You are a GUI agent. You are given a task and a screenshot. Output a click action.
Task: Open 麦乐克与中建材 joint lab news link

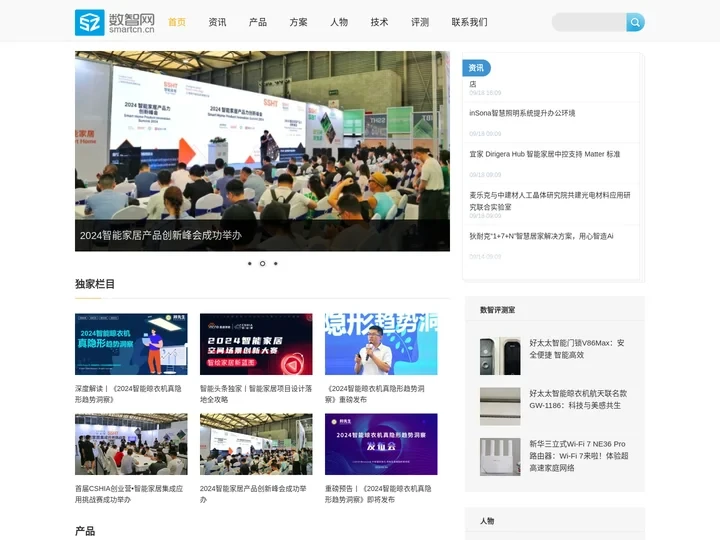tap(550, 201)
